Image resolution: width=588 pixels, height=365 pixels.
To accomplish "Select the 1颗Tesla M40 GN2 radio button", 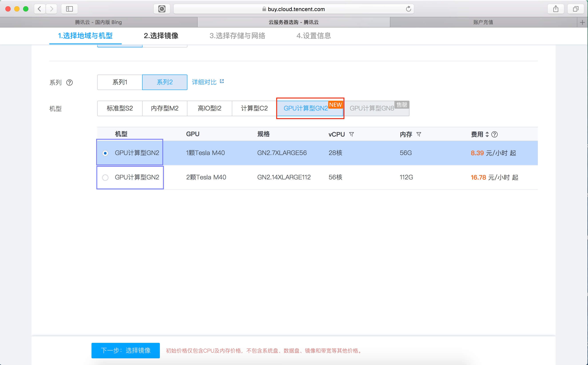I will click(x=105, y=153).
